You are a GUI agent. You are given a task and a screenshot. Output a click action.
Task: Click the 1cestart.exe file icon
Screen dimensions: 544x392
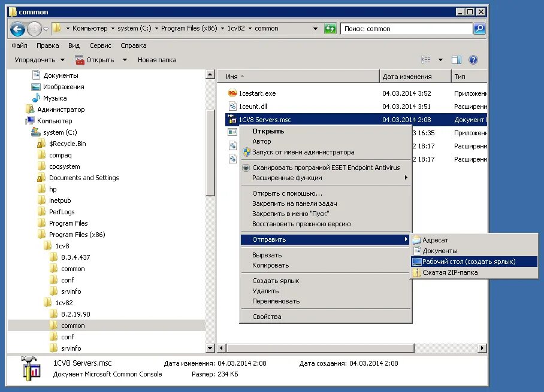tap(232, 93)
